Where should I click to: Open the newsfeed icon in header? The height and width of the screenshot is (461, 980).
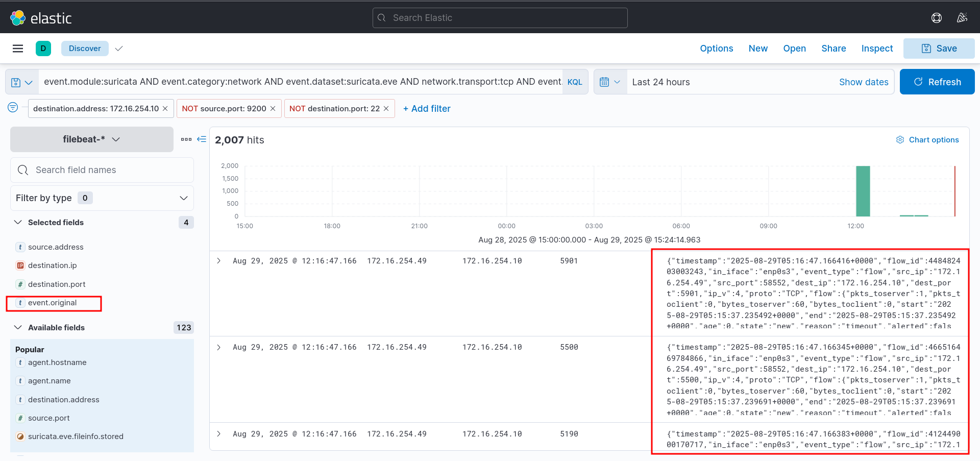(962, 18)
